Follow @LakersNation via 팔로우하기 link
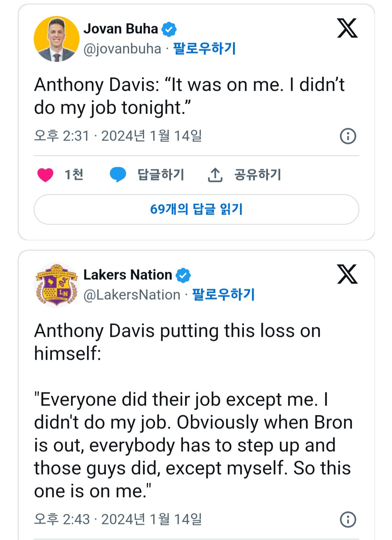The width and height of the screenshot is (392, 540). [224, 294]
